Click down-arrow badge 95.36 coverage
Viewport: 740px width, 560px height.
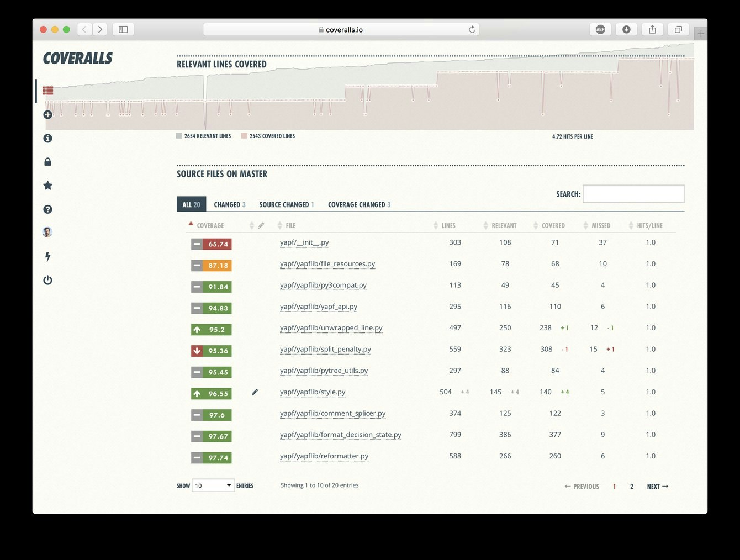[212, 351]
